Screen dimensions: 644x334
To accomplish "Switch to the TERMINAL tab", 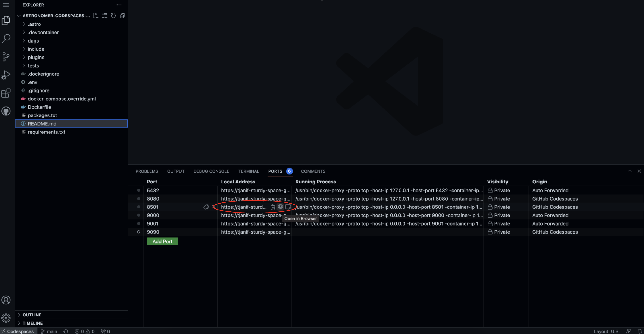I will click(248, 171).
